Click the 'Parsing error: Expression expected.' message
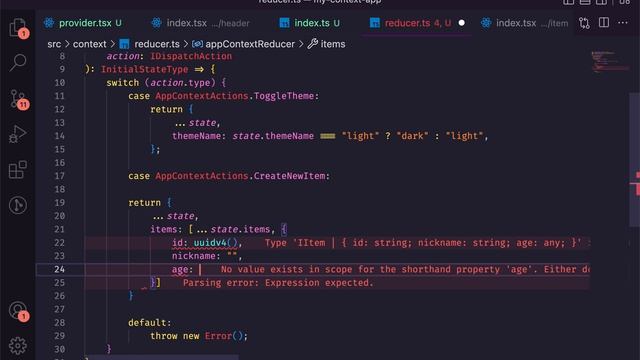The height and width of the screenshot is (360, 640). point(278,283)
